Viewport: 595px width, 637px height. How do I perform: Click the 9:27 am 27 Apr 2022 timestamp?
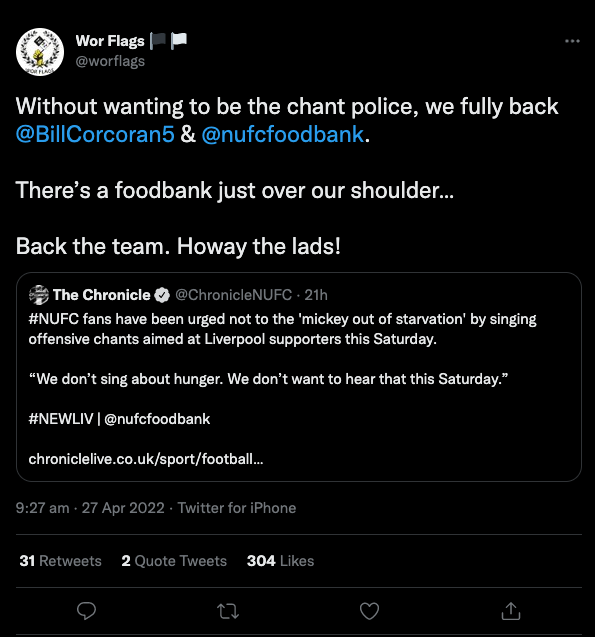click(90, 508)
